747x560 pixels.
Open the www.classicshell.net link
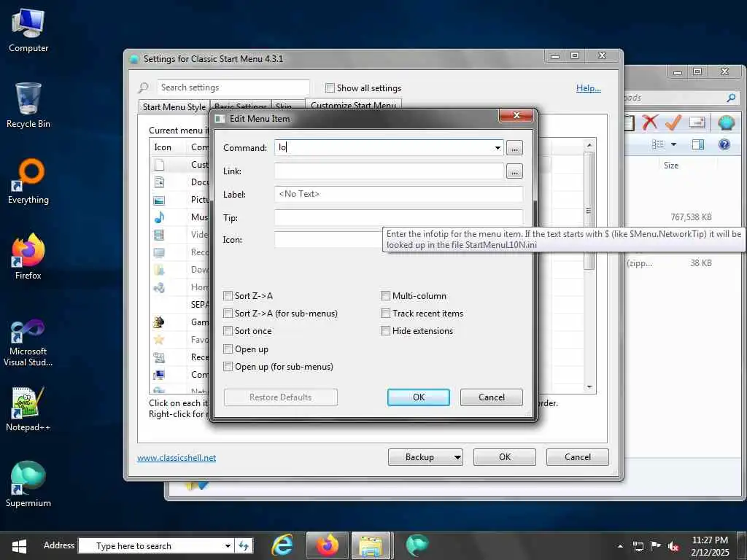click(x=177, y=458)
